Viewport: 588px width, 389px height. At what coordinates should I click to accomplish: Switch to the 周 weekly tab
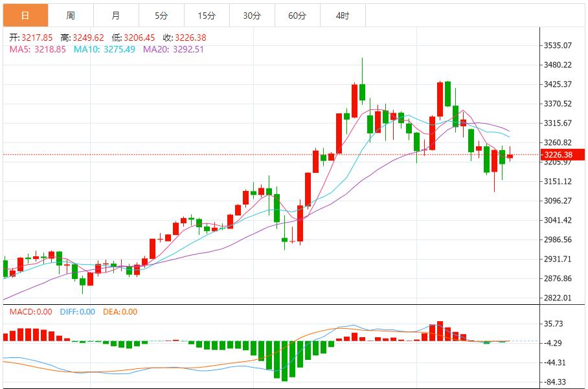click(71, 15)
